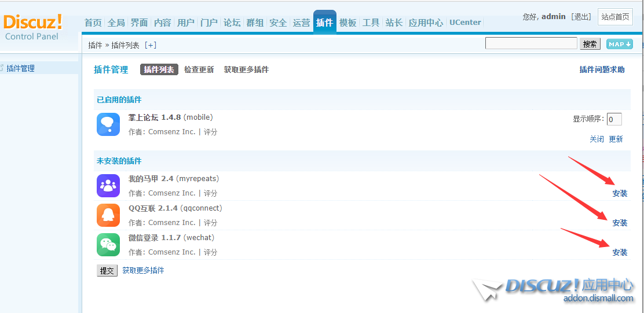Click the 我的马甲 purple plugin icon
644x313 pixels.
coord(108,186)
